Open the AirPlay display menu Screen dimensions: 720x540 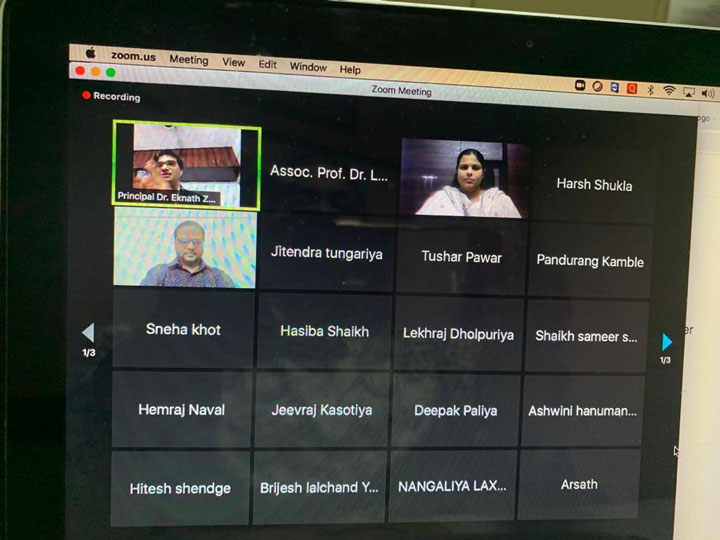[x=688, y=92]
